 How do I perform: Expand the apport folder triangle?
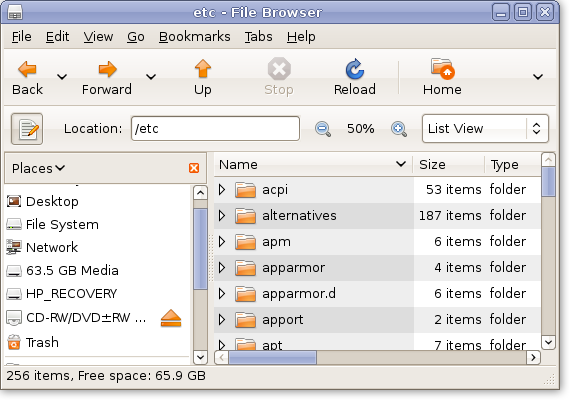click(222, 320)
